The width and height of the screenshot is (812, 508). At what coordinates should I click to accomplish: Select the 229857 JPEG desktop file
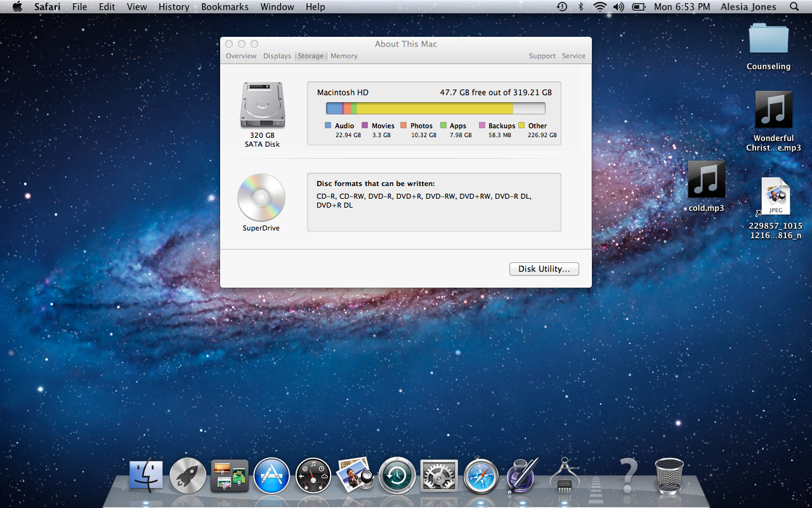[775, 208]
